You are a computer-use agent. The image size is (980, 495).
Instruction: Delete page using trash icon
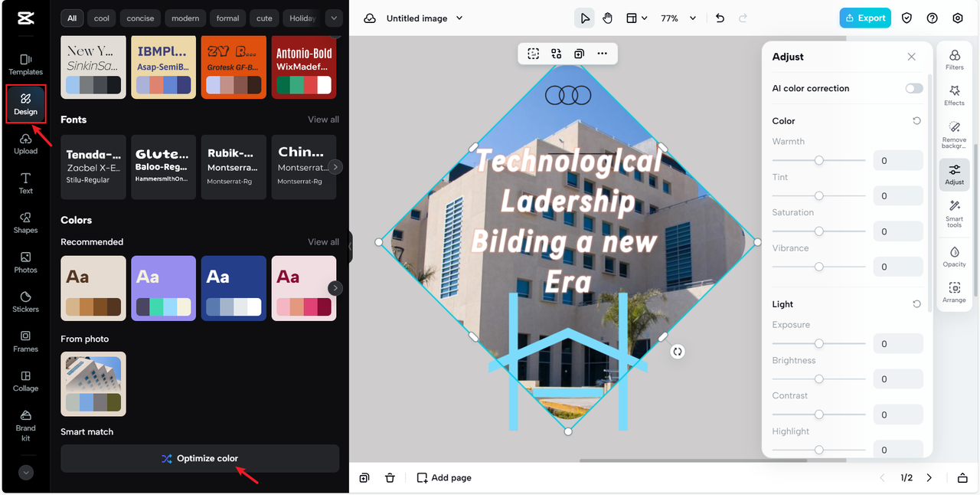(390, 478)
